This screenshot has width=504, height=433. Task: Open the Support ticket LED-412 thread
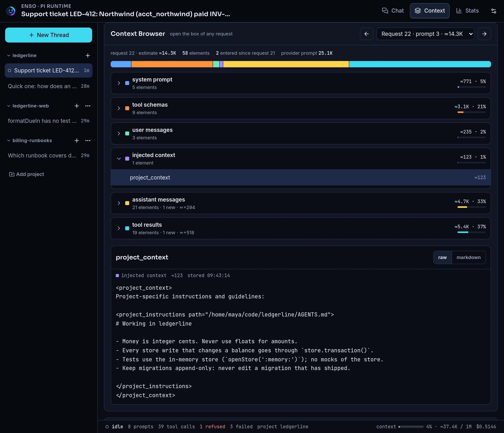49,70
